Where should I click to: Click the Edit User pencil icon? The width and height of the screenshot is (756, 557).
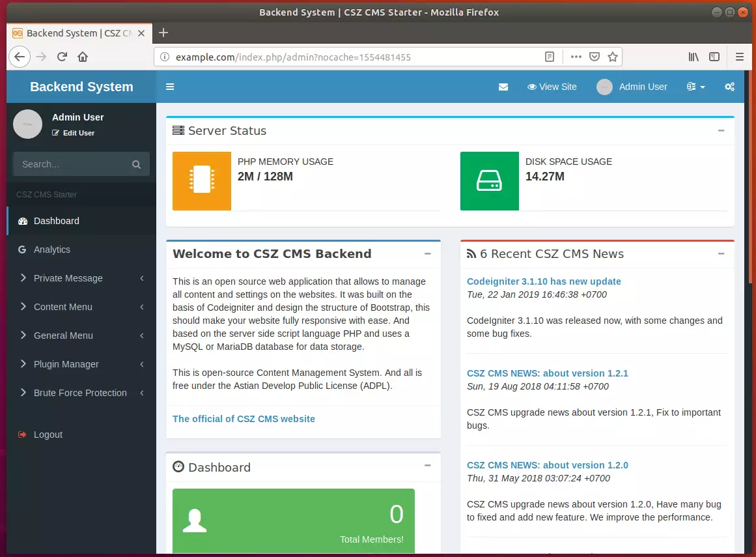tap(55, 133)
